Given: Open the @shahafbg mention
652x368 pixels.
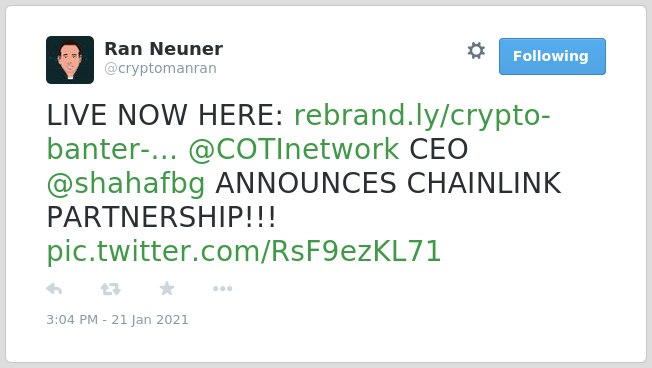Looking at the screenshot, I should [126, 184].
